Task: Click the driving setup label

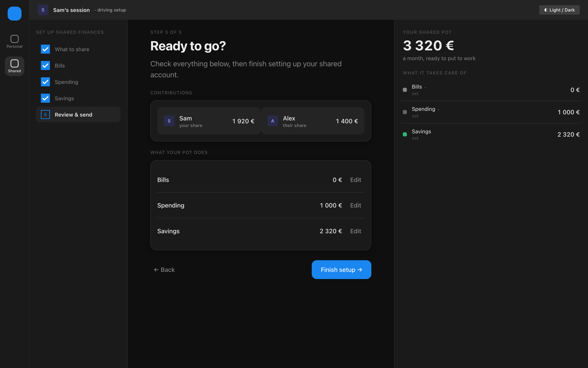Action: 111,10
